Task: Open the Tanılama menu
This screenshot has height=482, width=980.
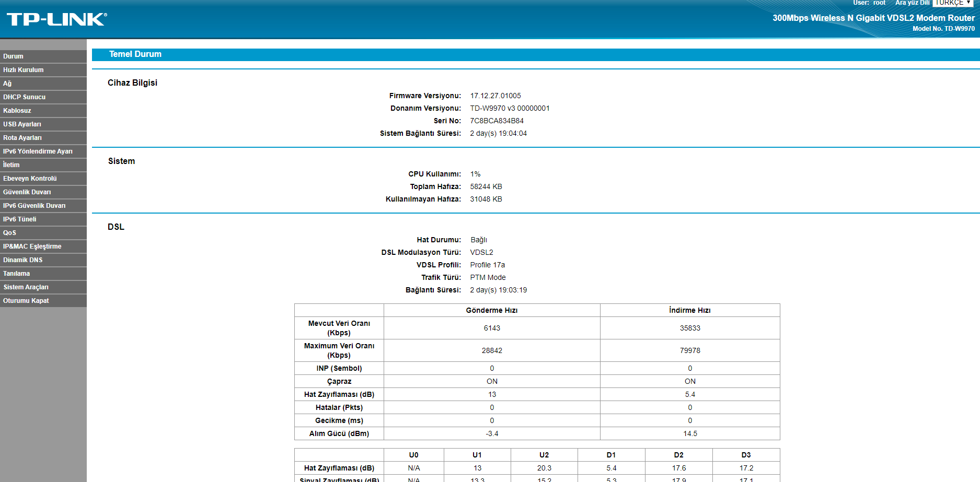Action: (x=43, y=274)
